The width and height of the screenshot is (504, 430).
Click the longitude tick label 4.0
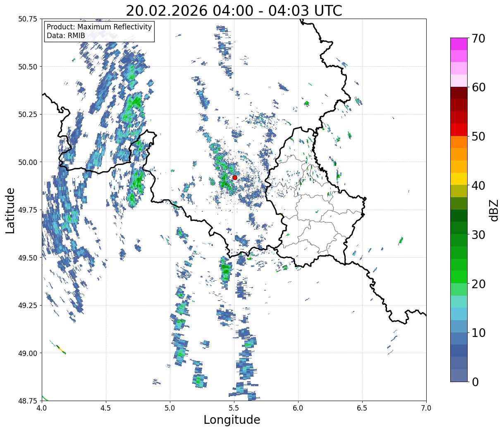tap(42, 408)
